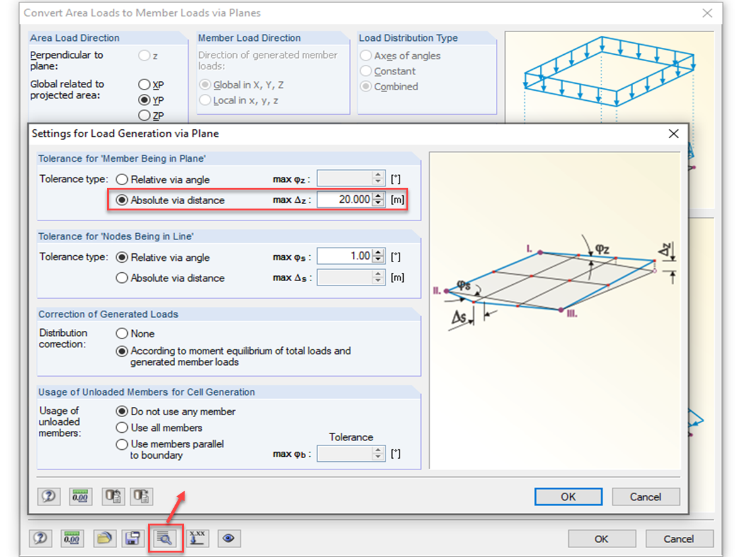This screenshot has height=557, width=756.
Task: Click the 'Load Distribution Type' heading
Action: pyautogui.click(x=408, y=38)
